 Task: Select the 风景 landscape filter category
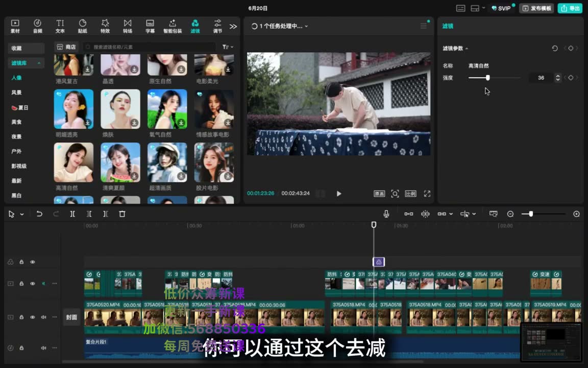[16, 93]
